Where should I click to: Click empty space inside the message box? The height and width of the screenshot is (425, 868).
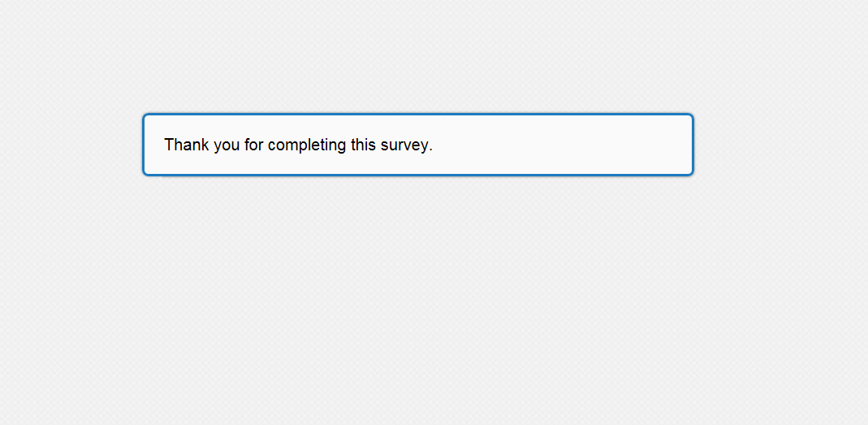click(568, 145)
